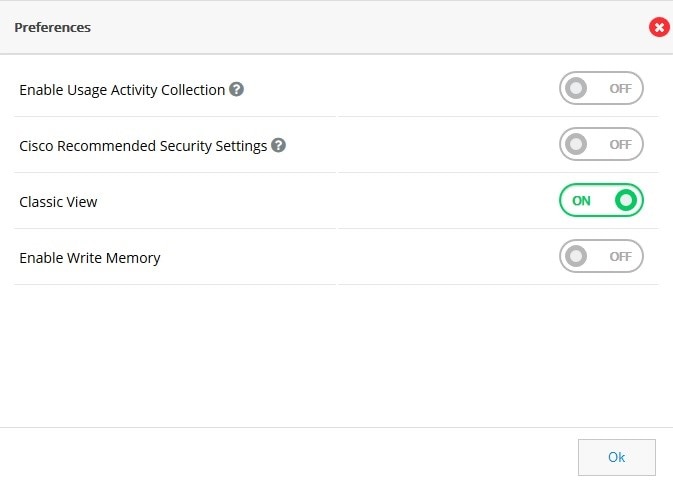This screenshot has height=489, width=673.
Task: Turn on Enable Usage Activity Collection switch
Action: [601, 88]
